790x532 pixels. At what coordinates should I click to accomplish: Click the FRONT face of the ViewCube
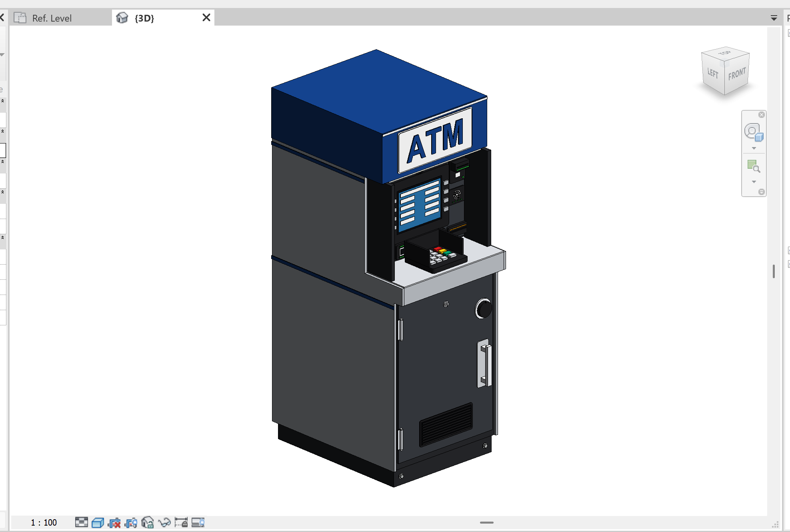(737, 74)
